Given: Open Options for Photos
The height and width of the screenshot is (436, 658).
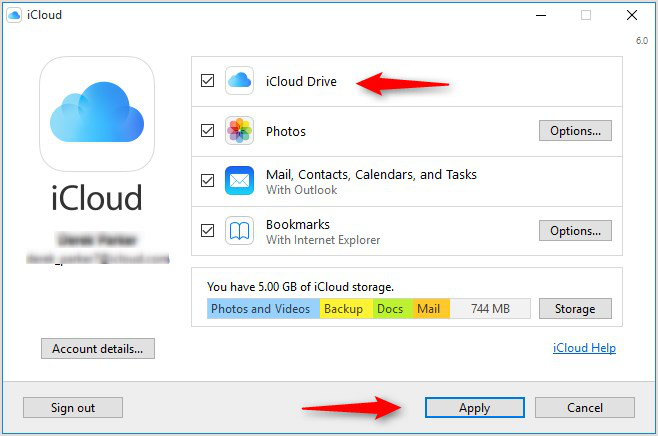Looking at the screenshot, I should click(575, 131).
